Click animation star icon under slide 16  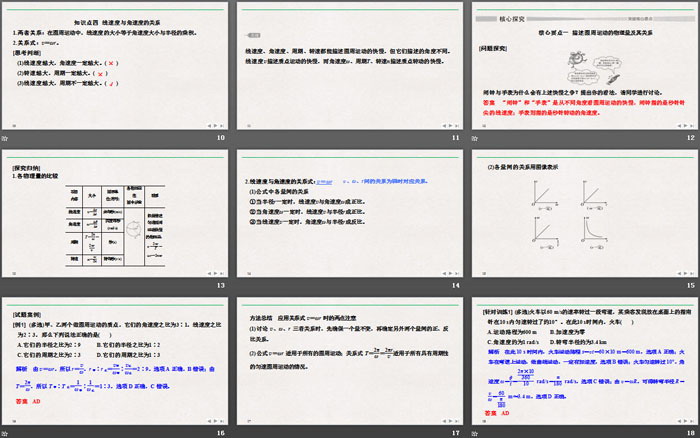click(7, 431)
